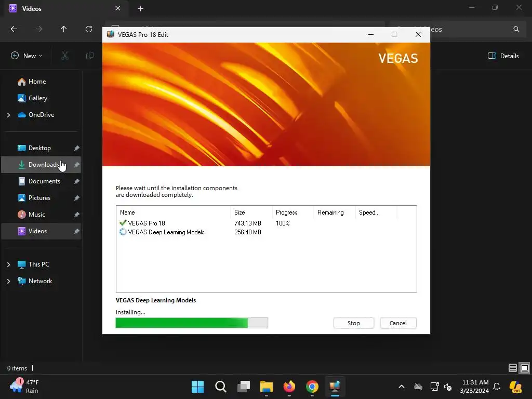
Task: Click the VEGAS installer taskbar icon
Action: tap(335, 387)
